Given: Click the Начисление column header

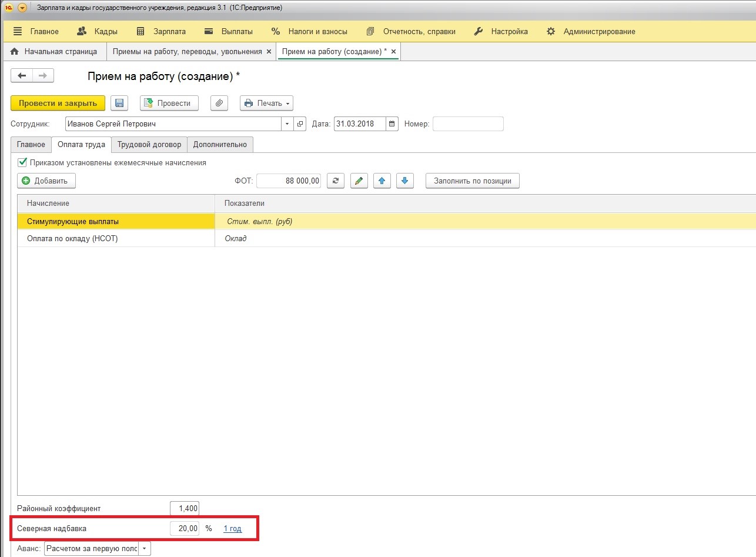Looking at the screenshot, I should tap(116, 203).
